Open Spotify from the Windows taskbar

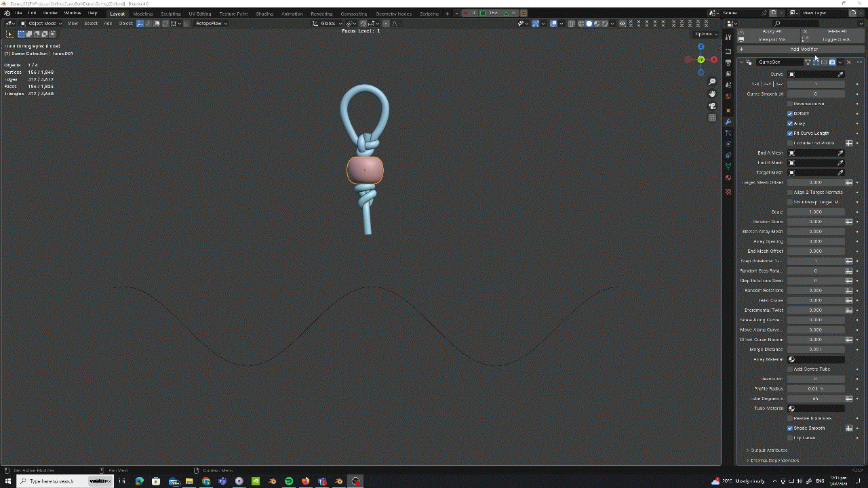click(x=289, y=481)
